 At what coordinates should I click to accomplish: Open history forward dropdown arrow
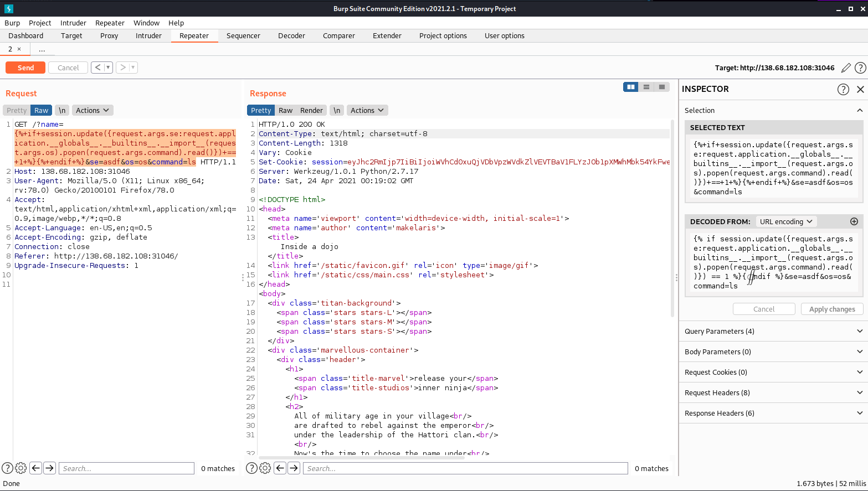coord(133,68)
